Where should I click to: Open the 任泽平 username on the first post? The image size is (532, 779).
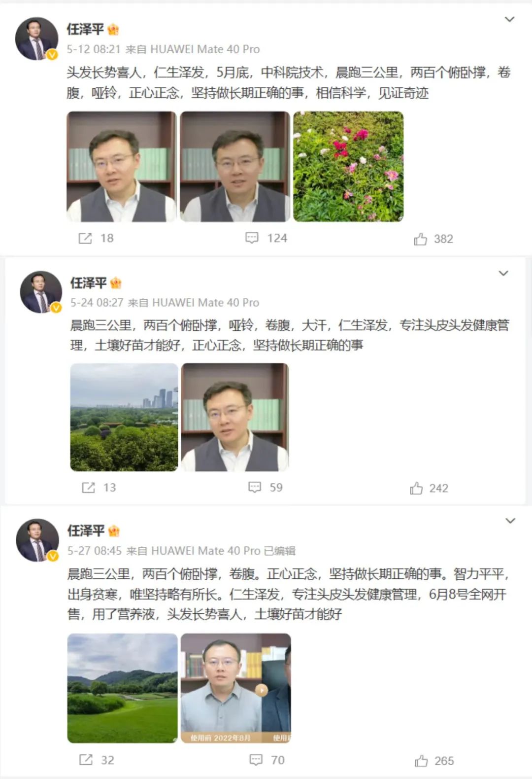(85, 29)
